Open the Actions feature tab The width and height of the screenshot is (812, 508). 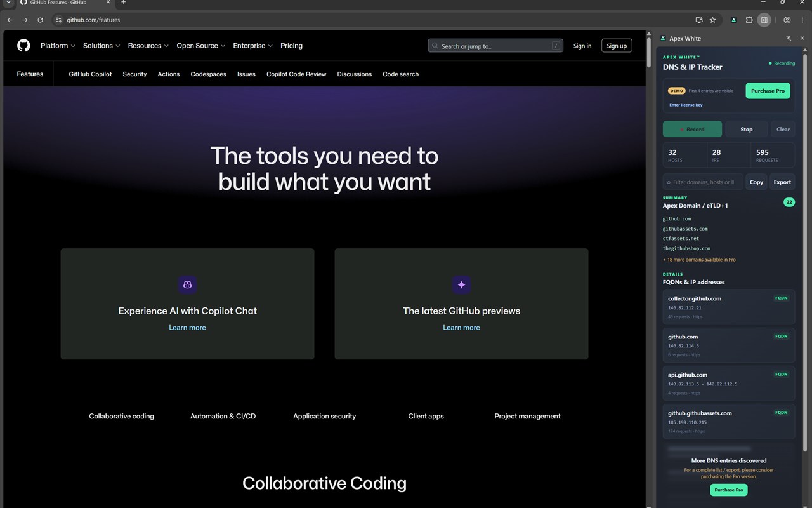(169, 74)
